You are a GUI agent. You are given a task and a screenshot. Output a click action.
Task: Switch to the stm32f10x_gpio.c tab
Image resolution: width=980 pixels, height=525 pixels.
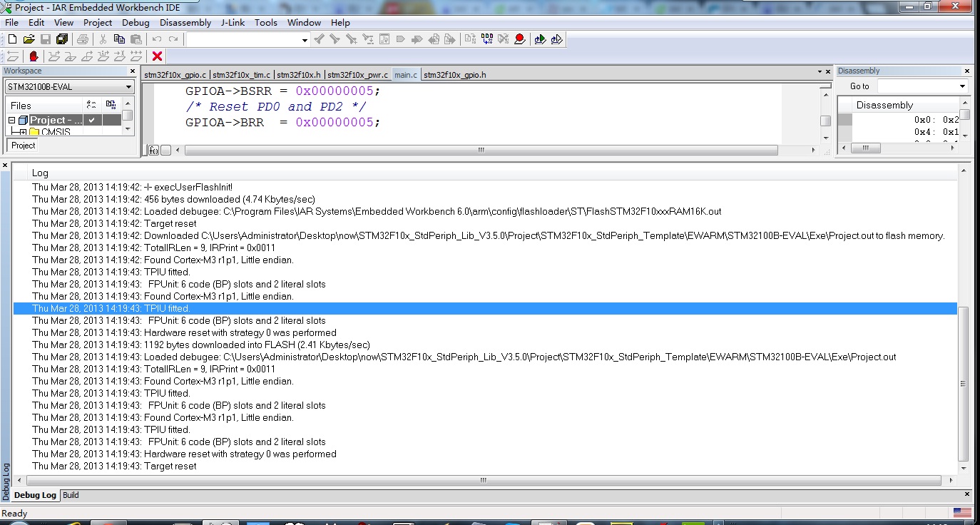175,75
